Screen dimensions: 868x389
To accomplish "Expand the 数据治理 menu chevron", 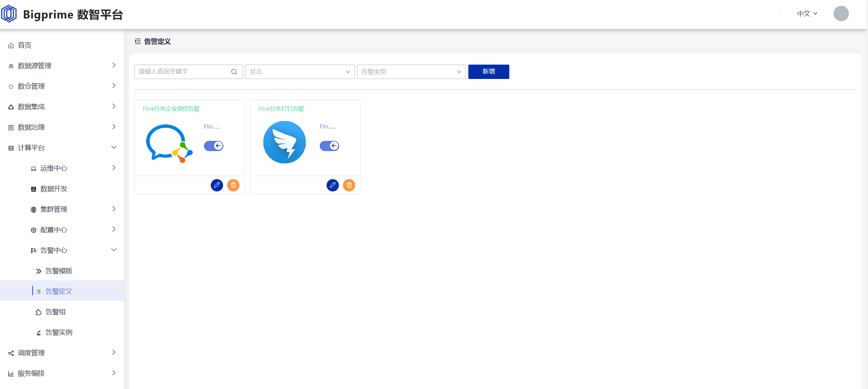I will click(114, 127).
